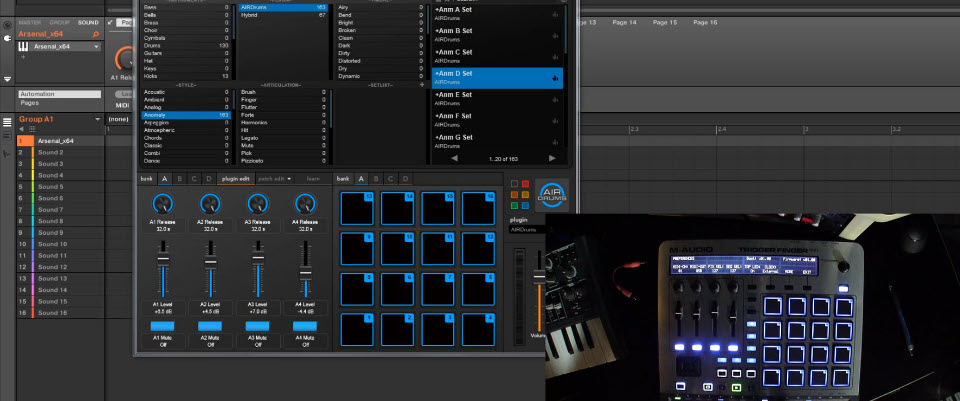The image size is (960, 401).
Task: Trigger pad 1 in the pad grid
Action: click(357, 329)
